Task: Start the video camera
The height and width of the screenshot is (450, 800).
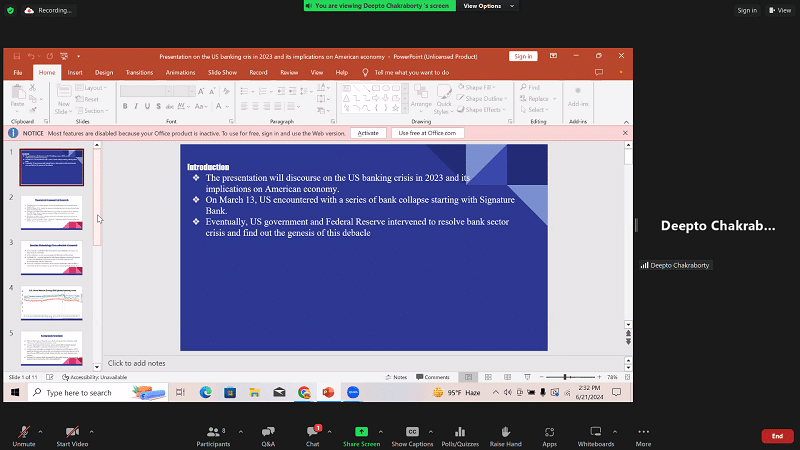Action: (71, 431)
